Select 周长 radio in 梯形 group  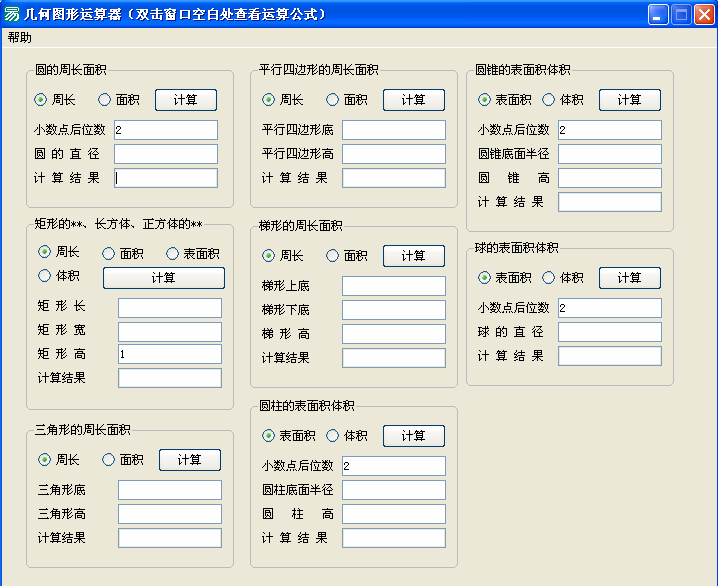[268, 255]
